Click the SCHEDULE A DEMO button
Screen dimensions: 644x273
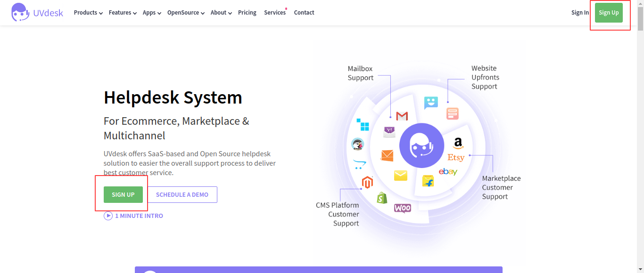(182, 195)
